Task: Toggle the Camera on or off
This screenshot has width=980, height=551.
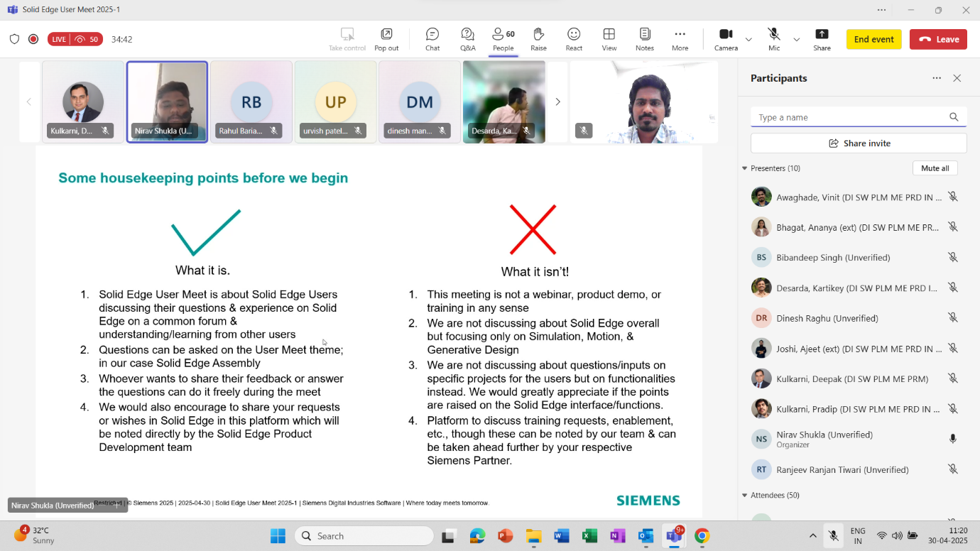Action: [x=726, y=38]
